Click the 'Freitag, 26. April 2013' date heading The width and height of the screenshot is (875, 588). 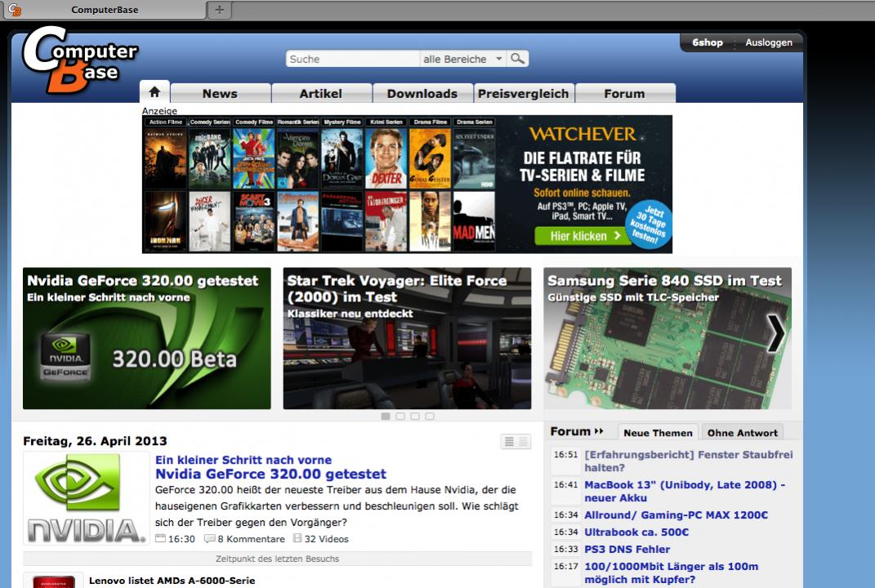click(95, 441)
